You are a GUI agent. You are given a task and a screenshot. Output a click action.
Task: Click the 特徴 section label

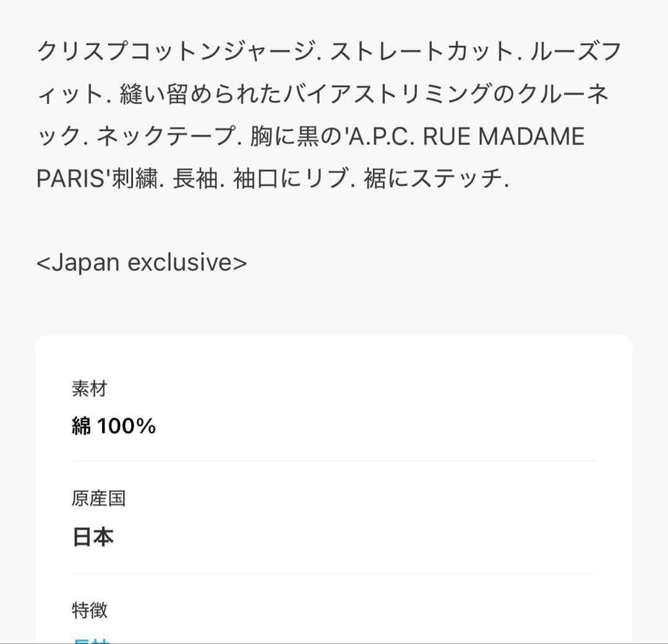[90, 610]
